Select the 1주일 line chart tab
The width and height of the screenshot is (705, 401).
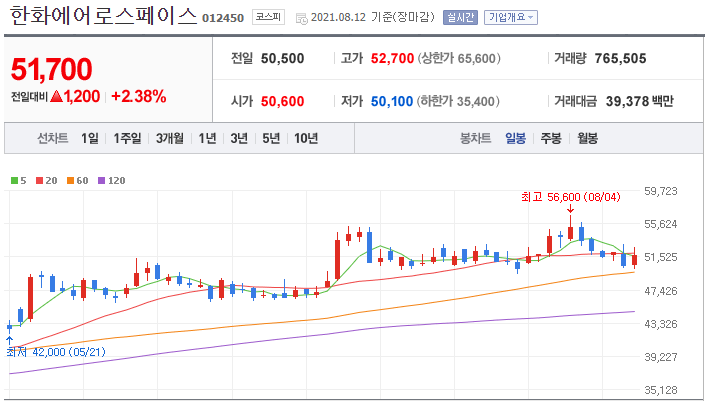[127, 138]
